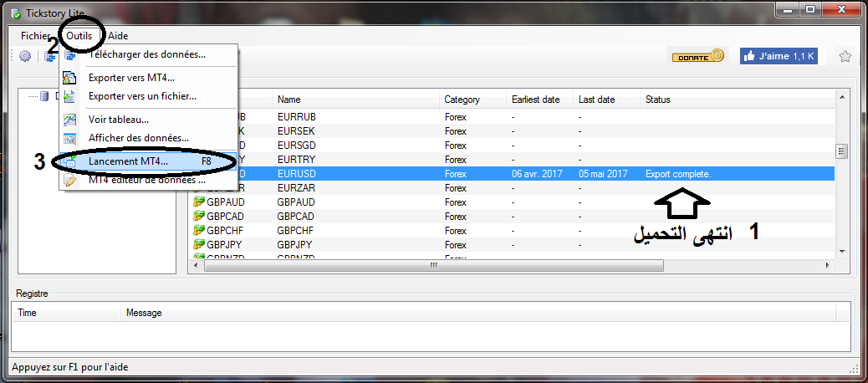868x383 pixels.
Task: Click the horizontal scrollbar right arrow
Action: point(829,265)
